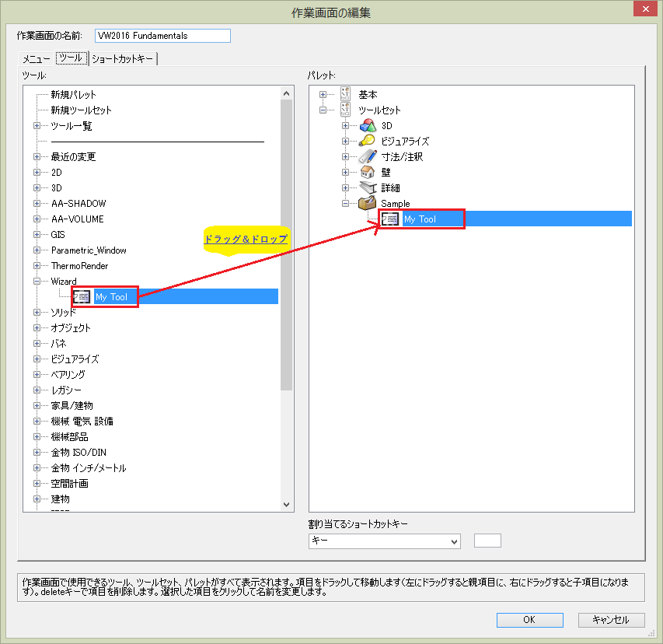The width and height of the screenshot is (663, 644).
Task: Select 新規ツールセット in the tool list
Action: [81, 110]
